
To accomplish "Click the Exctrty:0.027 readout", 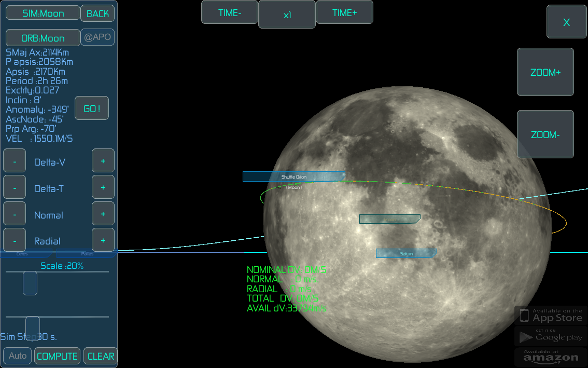I will coord(32,90).
